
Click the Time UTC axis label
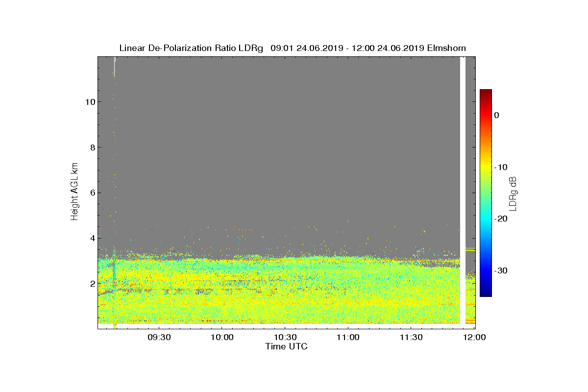287,346
